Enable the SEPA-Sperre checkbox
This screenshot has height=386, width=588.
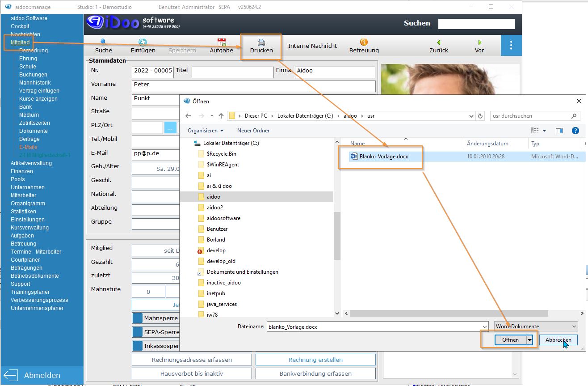[x=138, y=332]
